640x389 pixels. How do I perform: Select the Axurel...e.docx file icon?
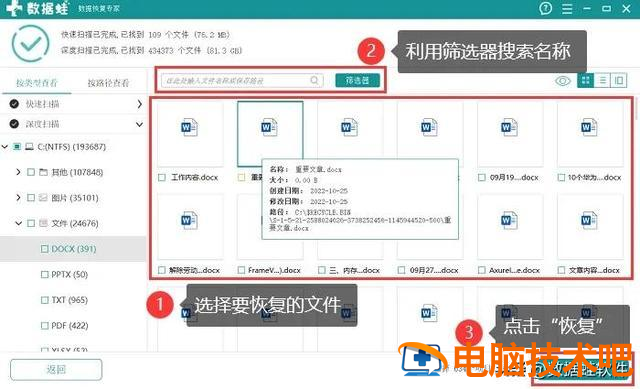pyautogui.click(x=509, y=221)
